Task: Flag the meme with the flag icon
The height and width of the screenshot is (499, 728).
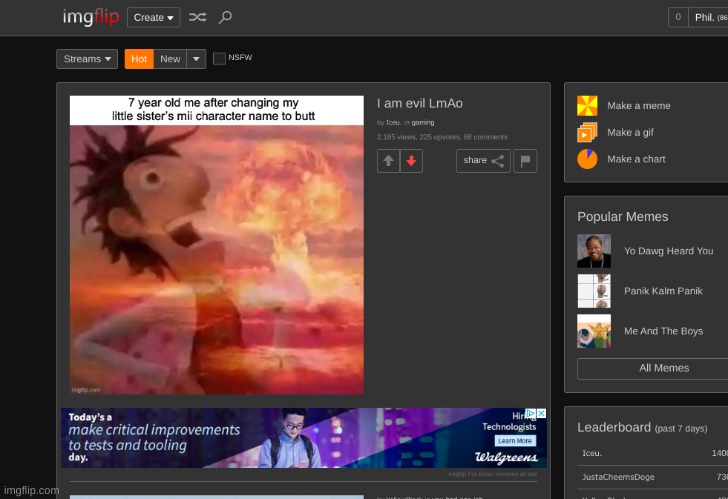Action: (x=526, y=161)
